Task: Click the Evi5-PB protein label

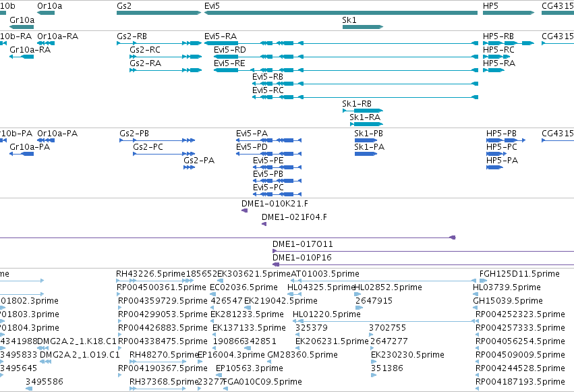Action: coord(268,174)
